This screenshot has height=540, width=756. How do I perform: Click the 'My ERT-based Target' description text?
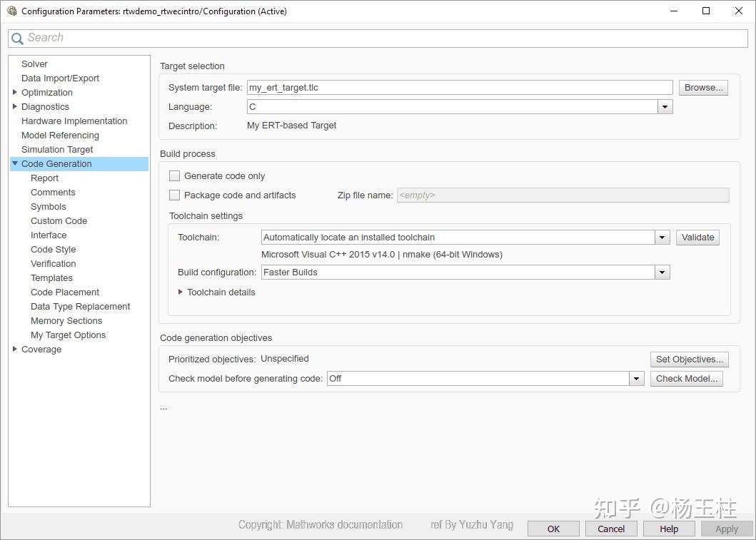pyautogui.click(x=292, y=126)
